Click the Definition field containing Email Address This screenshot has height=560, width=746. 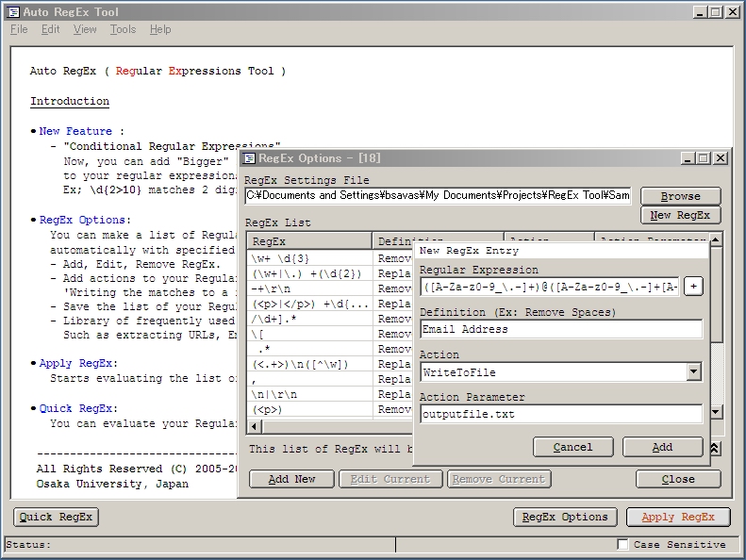click(561, 329)
